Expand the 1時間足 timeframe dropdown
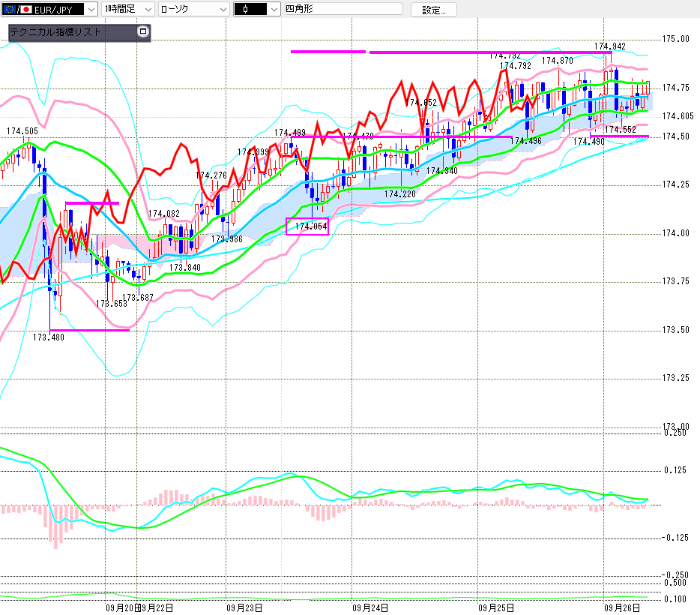Screen dimensions: 700x615 tap(147, 10)
